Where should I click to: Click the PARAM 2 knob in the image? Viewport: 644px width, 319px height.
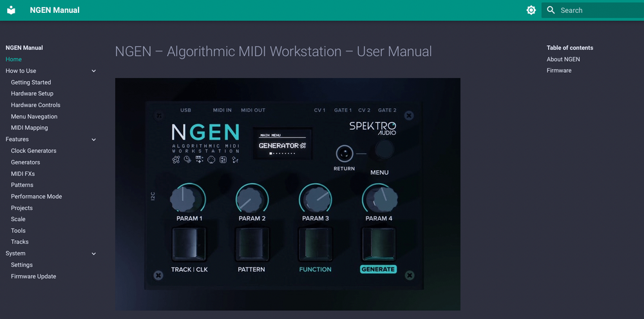click(251, 199)
